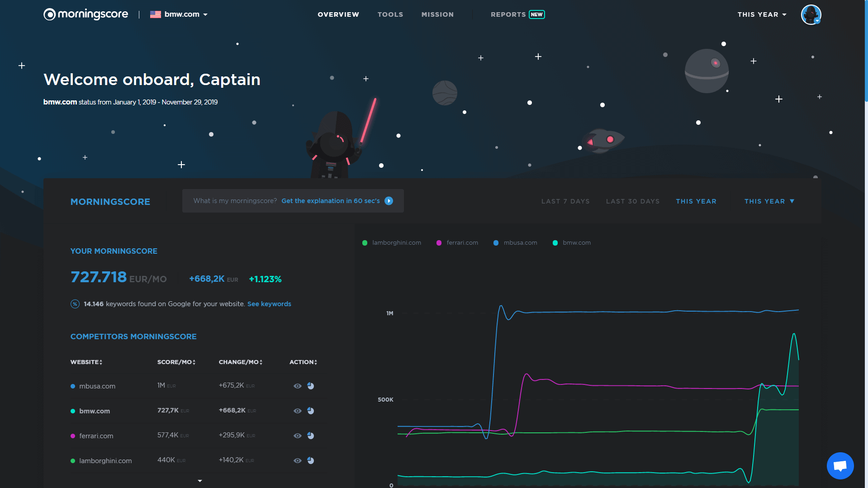The height and width of the screenshot is (488, 868).
Task: Toggle visibility eye for lamborghini.com
Action: (298, 460)
